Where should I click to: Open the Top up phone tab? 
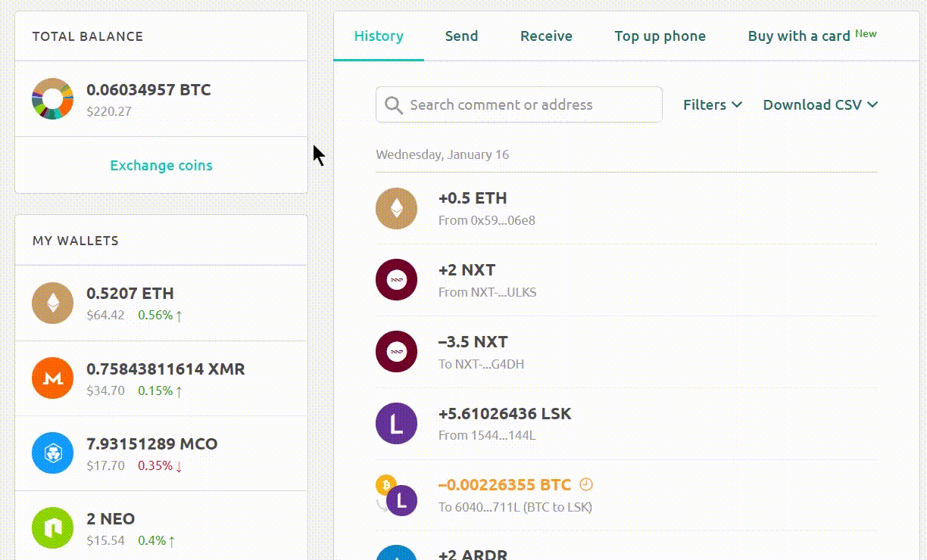tap(660, 36)
